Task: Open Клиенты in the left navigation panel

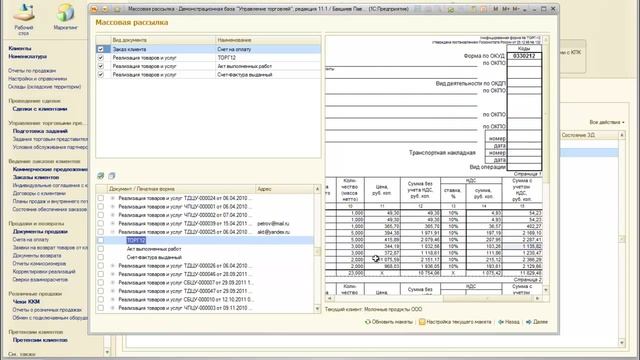Action: [20, 48]
